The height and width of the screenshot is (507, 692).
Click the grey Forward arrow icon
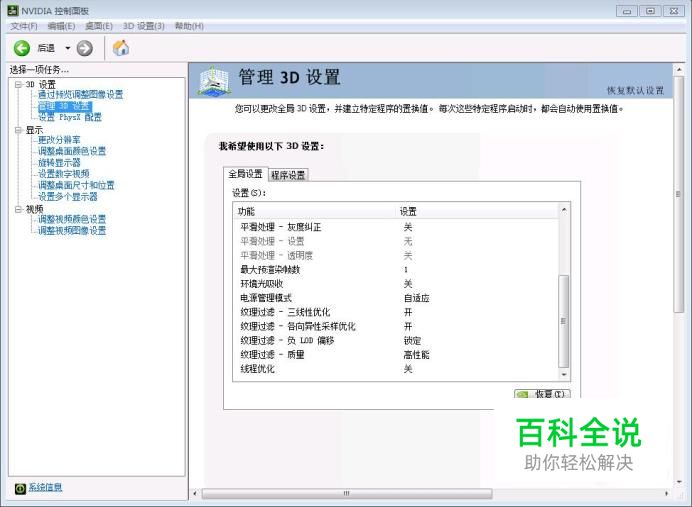point(84,48)
